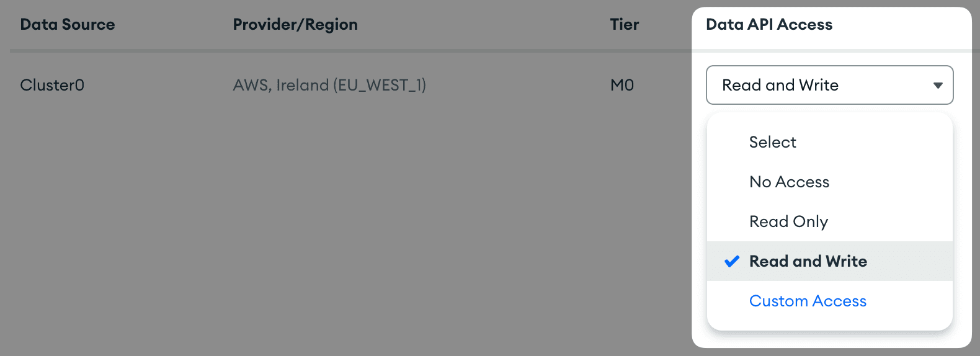Click the Tier column header

pos(624,25)
